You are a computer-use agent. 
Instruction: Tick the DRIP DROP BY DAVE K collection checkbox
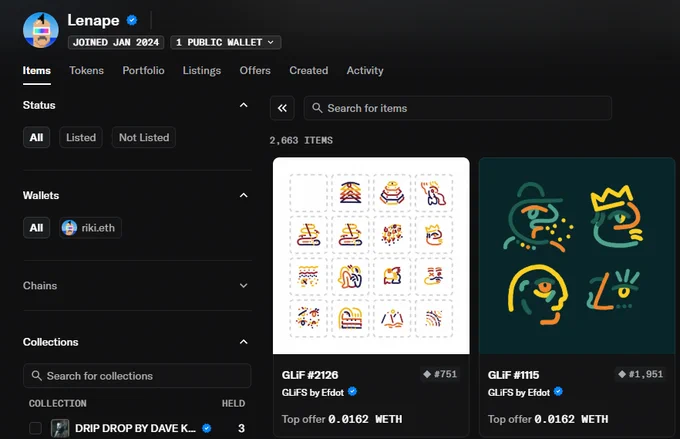(35, 428)
